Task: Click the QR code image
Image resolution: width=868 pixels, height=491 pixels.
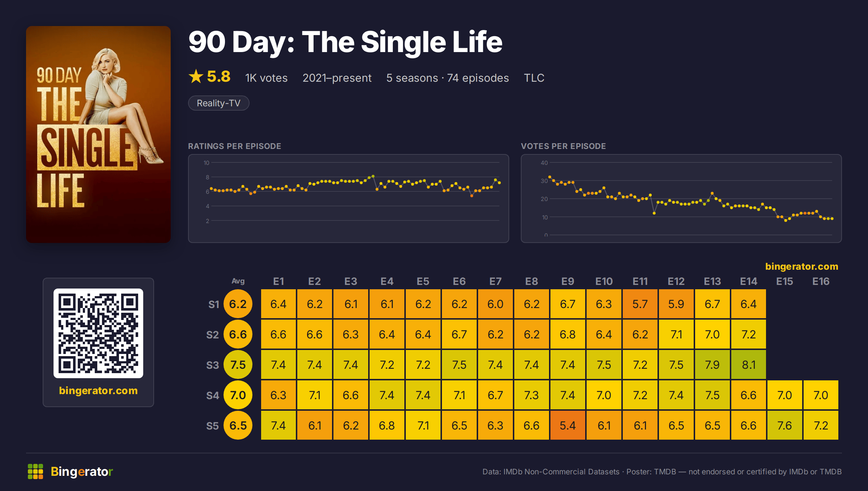Action: click(98, 333)
